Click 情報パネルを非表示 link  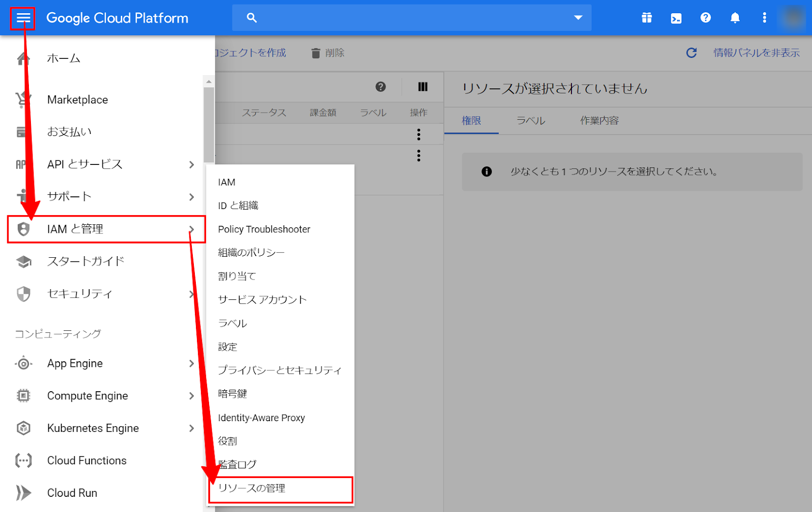756,53
